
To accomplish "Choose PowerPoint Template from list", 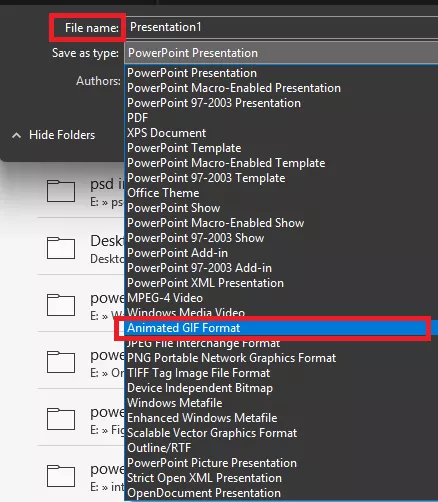I will coord(184,148).
